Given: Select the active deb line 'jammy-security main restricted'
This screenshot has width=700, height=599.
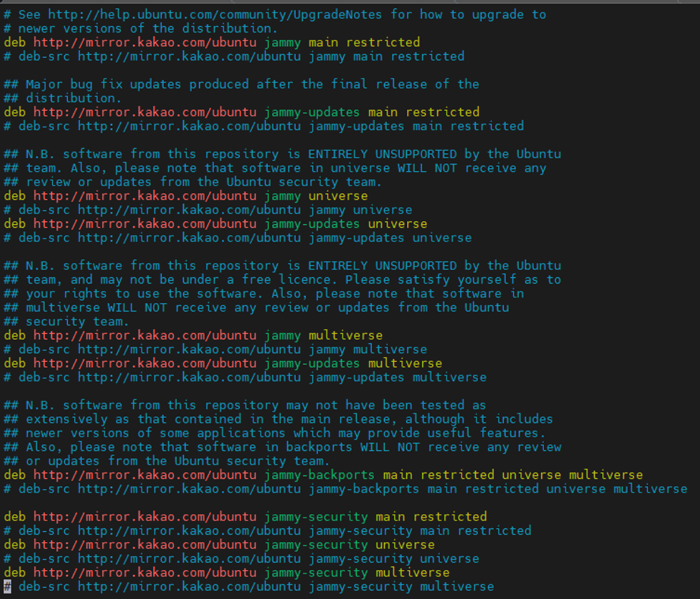Looking at the screenshot, I should (x=245, y=516).
